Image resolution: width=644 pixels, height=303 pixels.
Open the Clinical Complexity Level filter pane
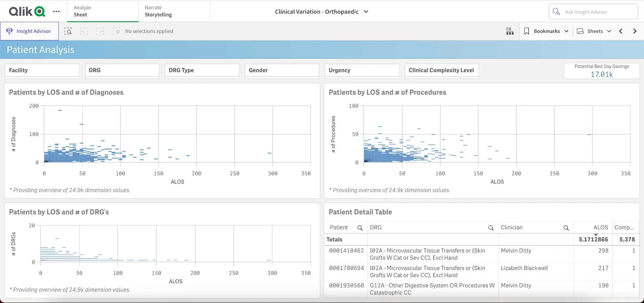point(442,70)
